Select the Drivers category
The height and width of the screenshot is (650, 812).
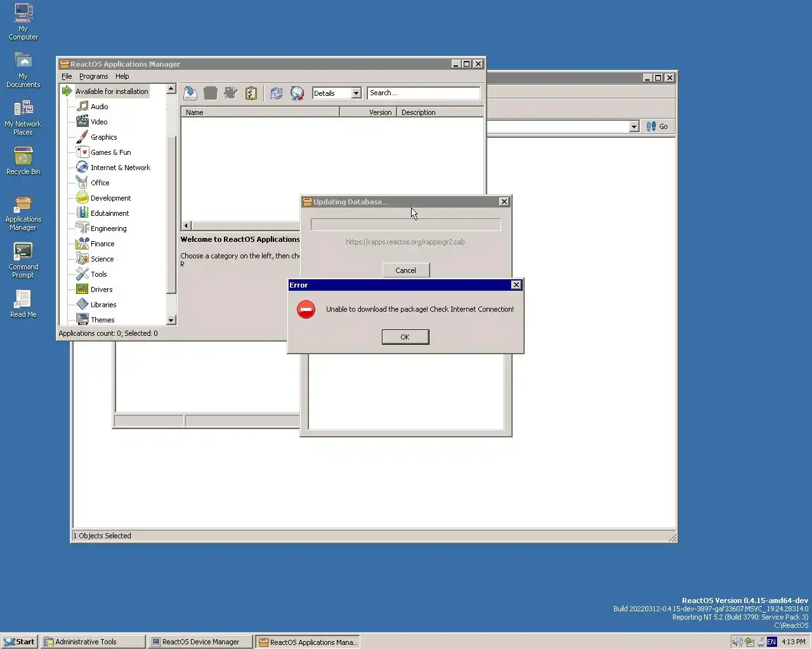point(101,289)
